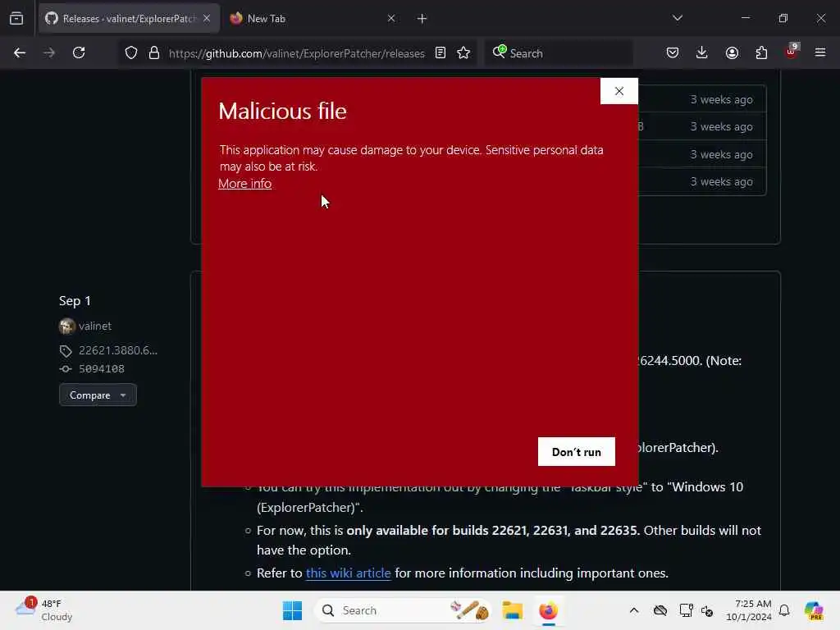Close the New Tab tab
The image size is (840, 630).
(x=391, y=19)
